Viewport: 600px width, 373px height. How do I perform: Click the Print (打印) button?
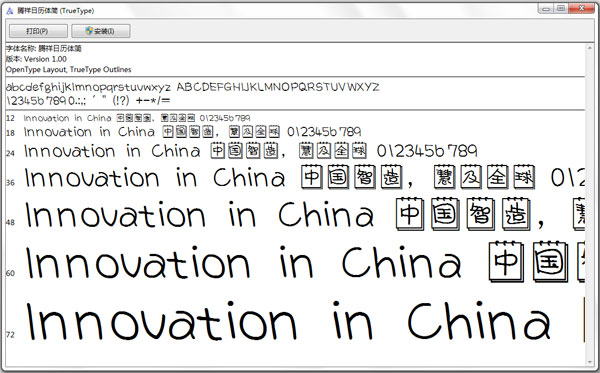[38, 31]
